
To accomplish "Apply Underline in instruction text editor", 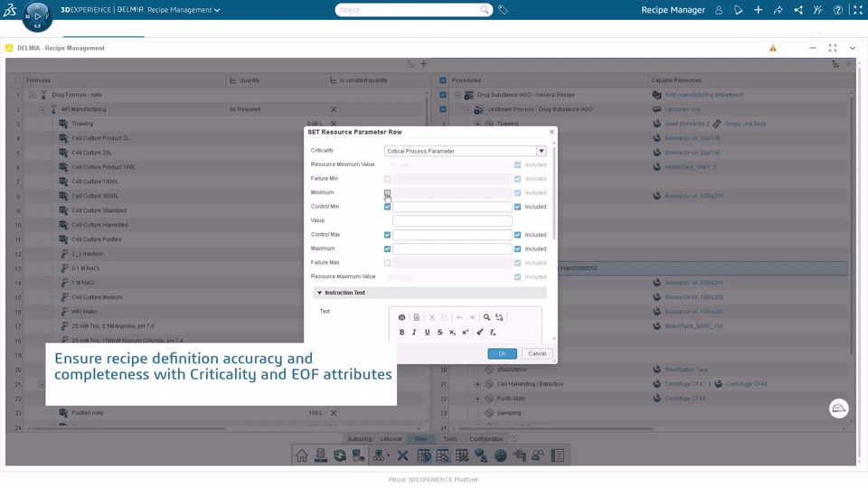I will click(x=427, y=332).
